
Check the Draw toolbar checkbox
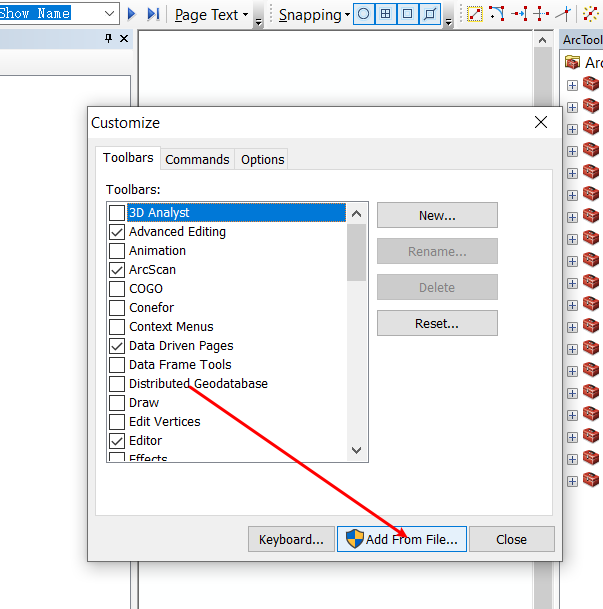pyautogui.click(x=117, y=403)
